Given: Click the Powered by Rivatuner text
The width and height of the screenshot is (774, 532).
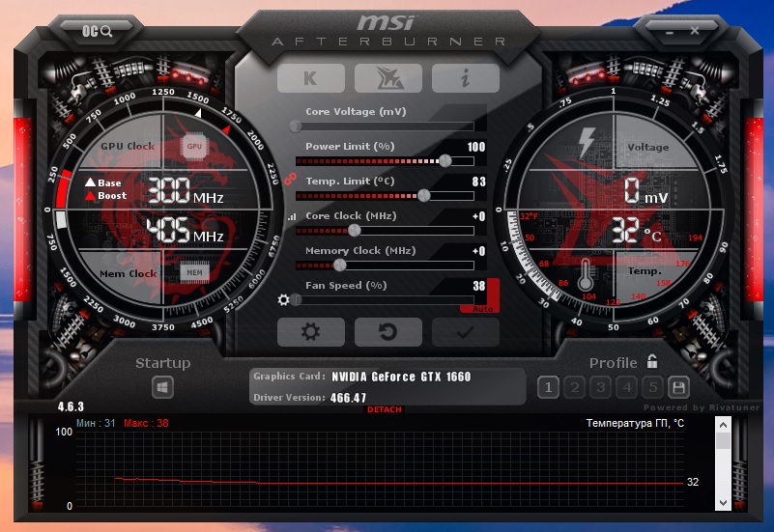Looking at the screenshot, I should coord(702,407).
